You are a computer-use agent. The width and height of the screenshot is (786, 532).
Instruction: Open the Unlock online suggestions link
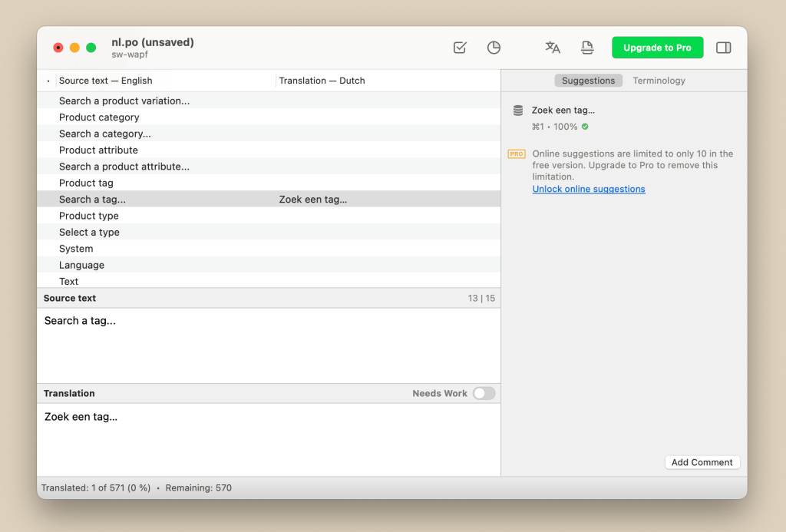pos(588,189)
